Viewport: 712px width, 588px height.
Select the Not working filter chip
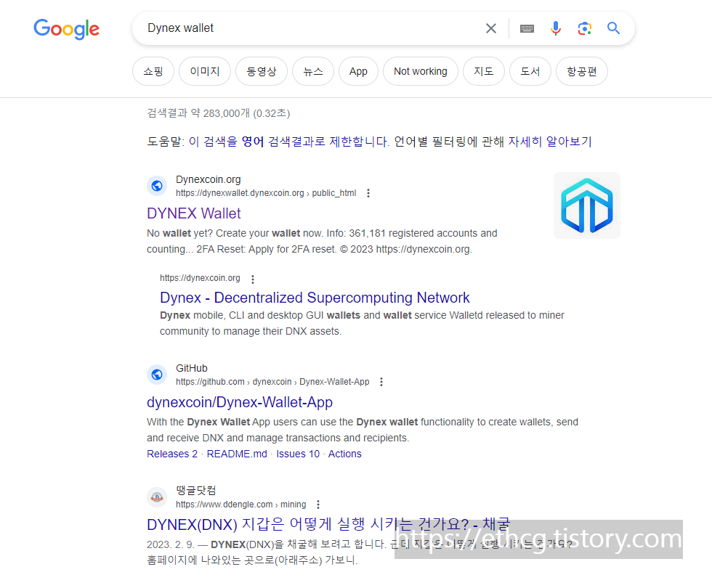421,71
